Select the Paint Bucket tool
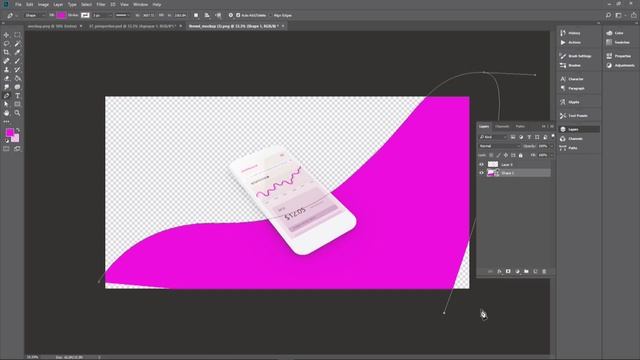Viewport: 640px width, 360px height. click(x=17, y=78)
